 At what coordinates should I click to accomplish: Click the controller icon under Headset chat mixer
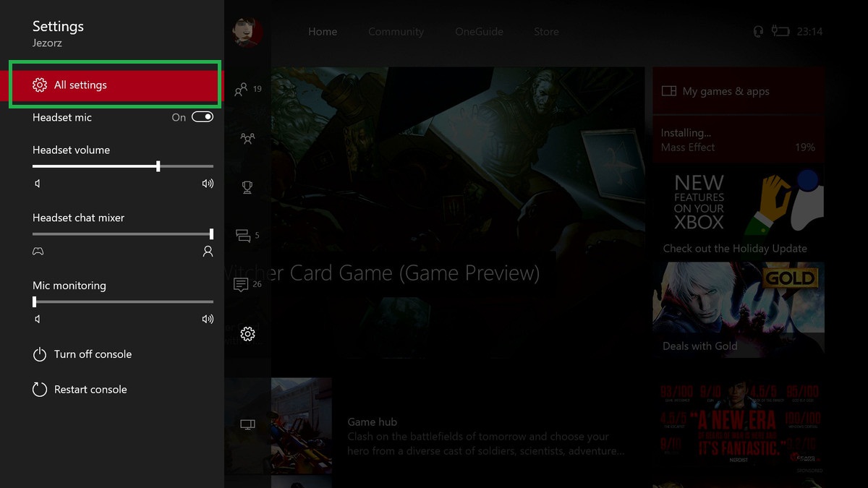[38, 252]
